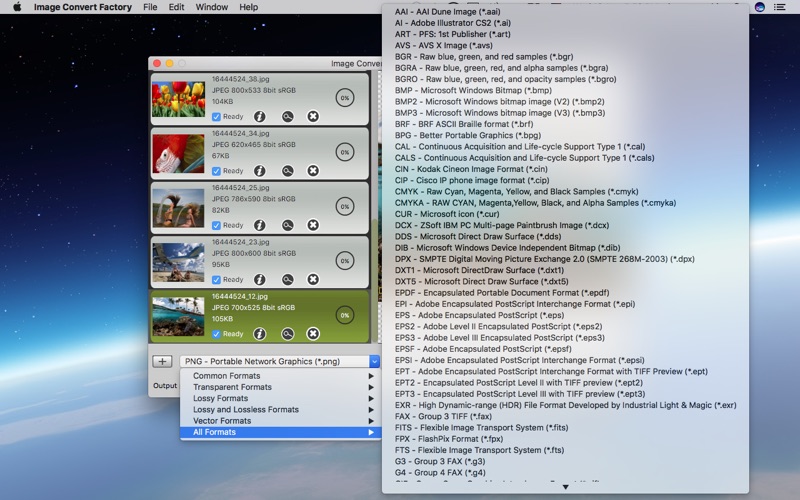The height and width of the screenshot is (500, 800).
Task: Preview magnifier icon for 16444524_25.jpg
Action: point(288,225)
